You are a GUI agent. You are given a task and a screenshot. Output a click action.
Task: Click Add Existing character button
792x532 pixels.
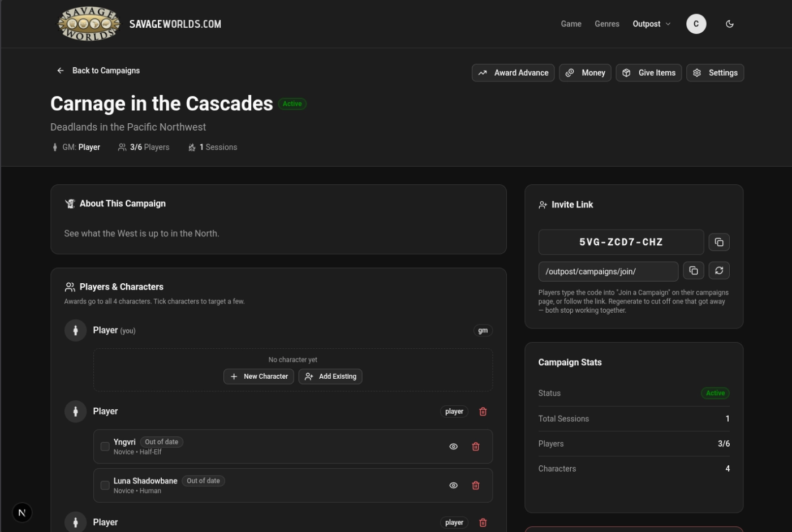330,377
